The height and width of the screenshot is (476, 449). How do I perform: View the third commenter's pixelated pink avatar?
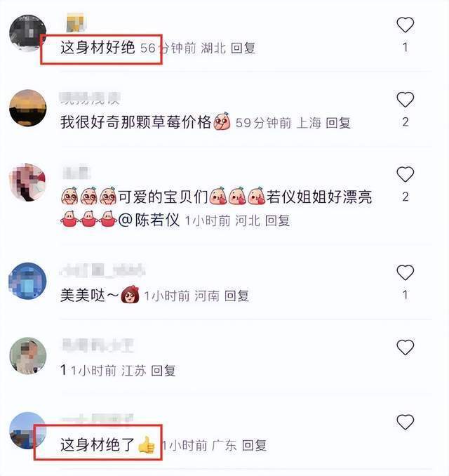28,183
